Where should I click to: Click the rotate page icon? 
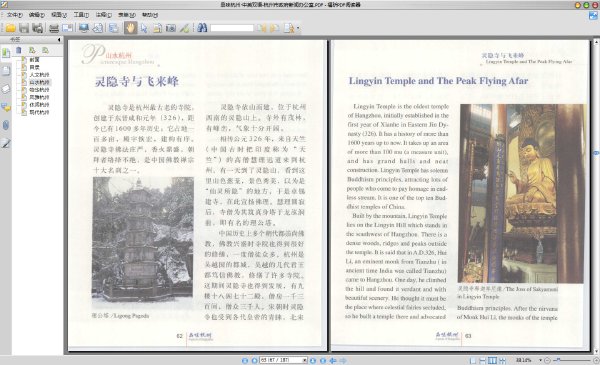click(98, 28)
